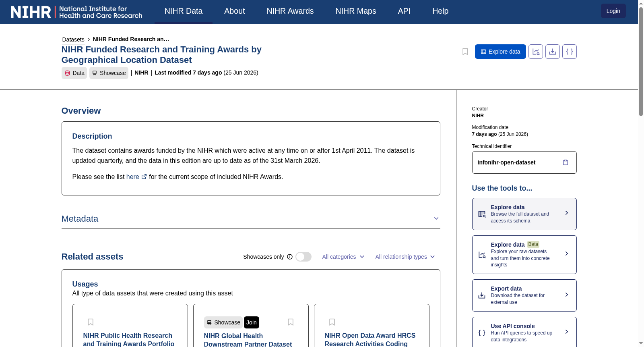Click the infonihr-open-dataset identifier field

(524, 162)
